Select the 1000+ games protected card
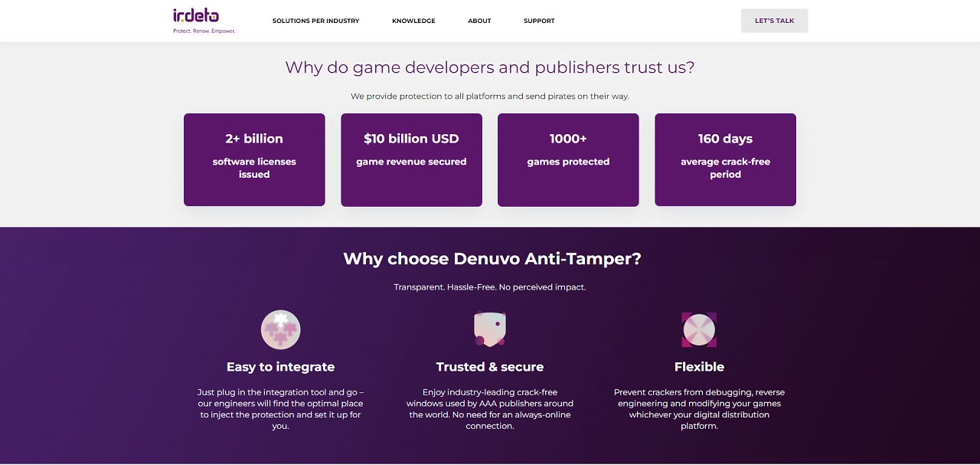The width and height of the screenshot is (980, 465). 568,160
